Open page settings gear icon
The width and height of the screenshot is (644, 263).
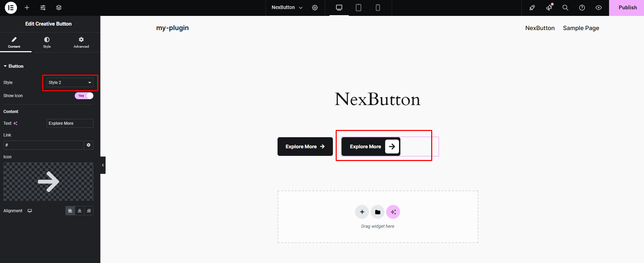315,8
